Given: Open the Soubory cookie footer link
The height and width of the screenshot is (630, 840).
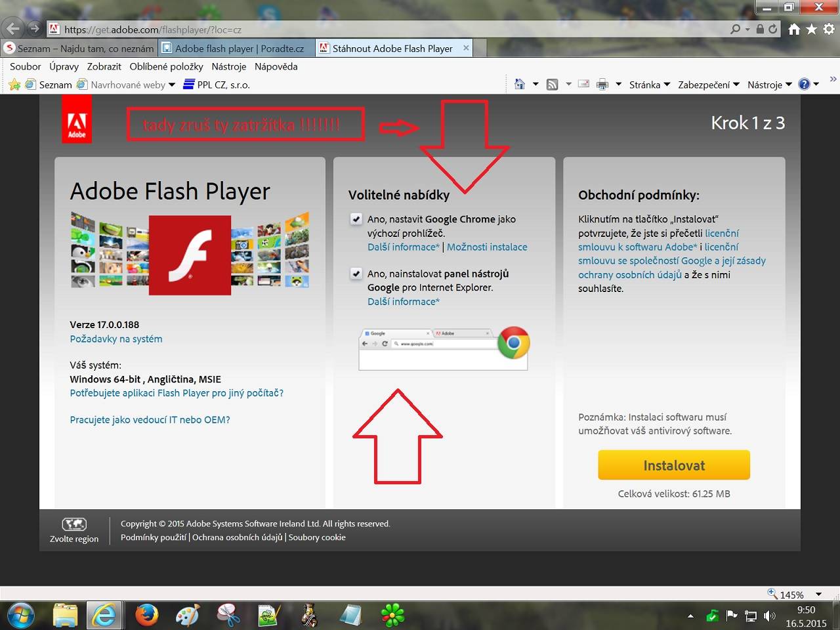Looking at the screenshot, I should pos(317,537).
